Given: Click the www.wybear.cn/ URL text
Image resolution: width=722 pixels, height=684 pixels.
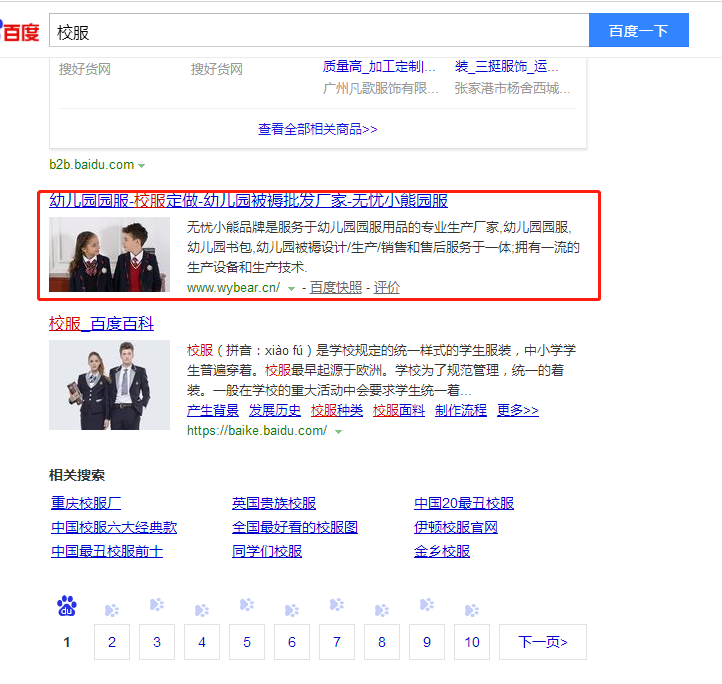Looking at the screenshot, I should [x=233, y=288].
